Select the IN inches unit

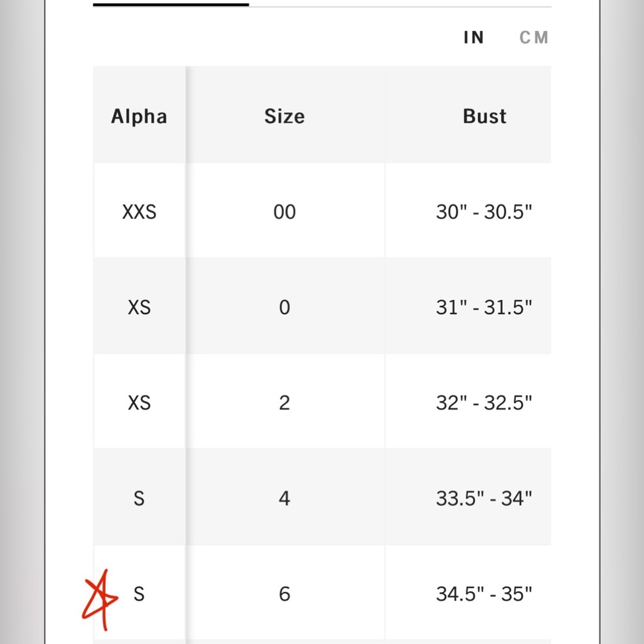click(x=473, y=37)
